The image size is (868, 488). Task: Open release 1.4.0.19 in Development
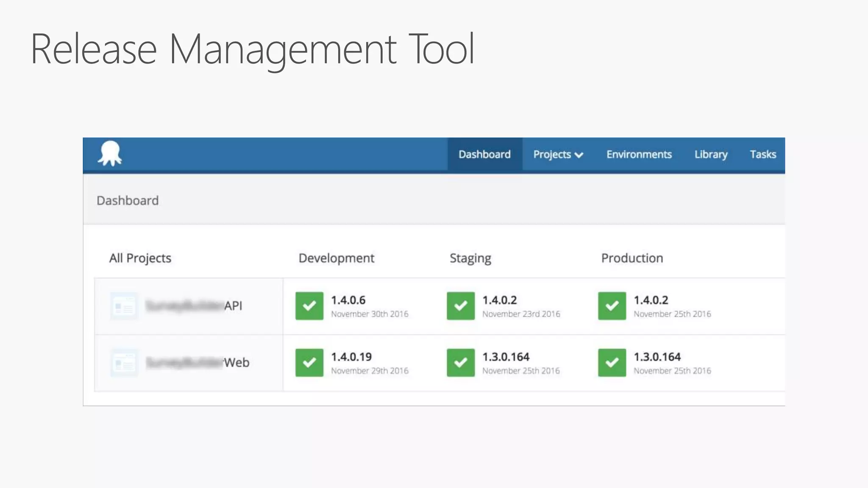(351, 357)
